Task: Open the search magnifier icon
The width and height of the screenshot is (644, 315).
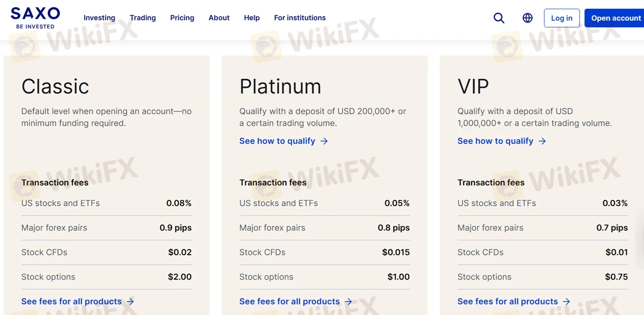Action: (x=499, y=18)
